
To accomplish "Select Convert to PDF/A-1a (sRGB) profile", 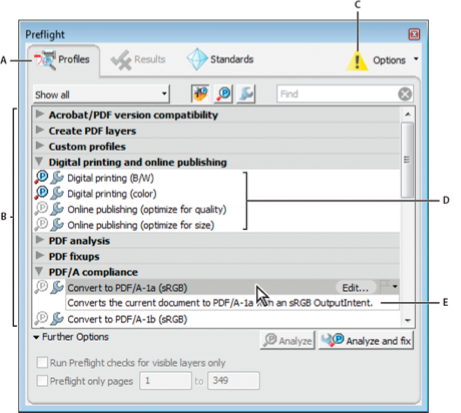I will click(127, 288).
